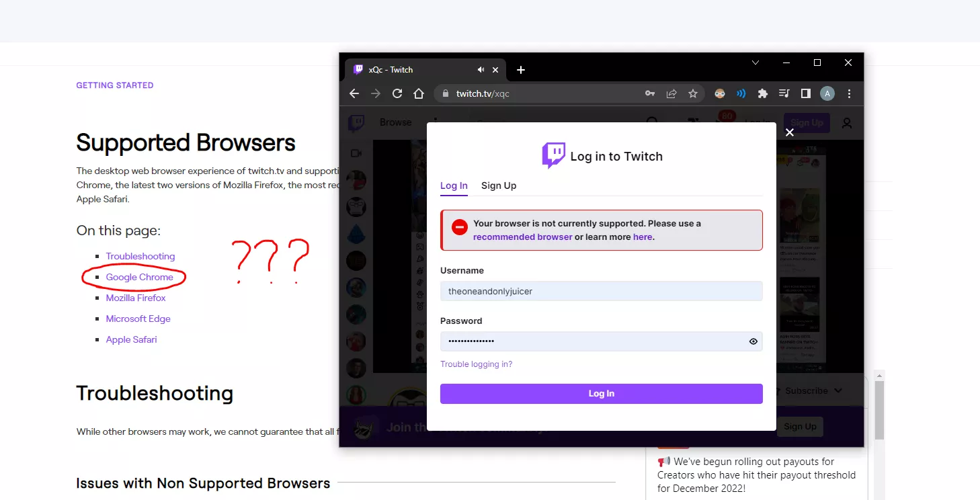
Task: Click the Home icon in Chrome
Action: [x=419, y=93]
